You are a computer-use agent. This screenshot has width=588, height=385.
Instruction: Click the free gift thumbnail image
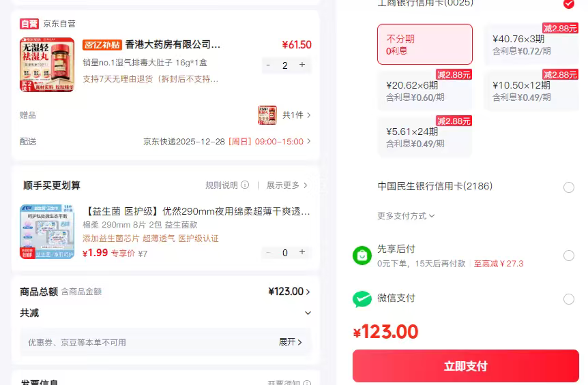click(267, 115)
